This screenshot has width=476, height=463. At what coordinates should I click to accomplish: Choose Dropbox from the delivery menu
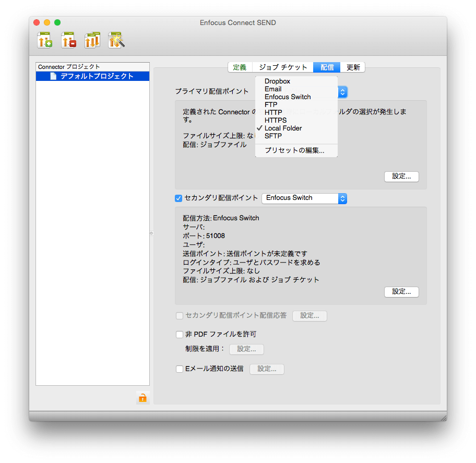(296, 81)
